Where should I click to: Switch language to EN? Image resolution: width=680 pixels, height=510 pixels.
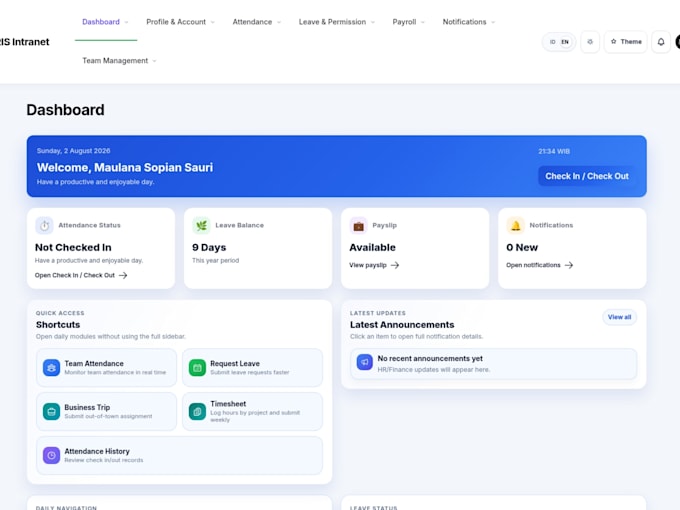[x=565, y=42]
